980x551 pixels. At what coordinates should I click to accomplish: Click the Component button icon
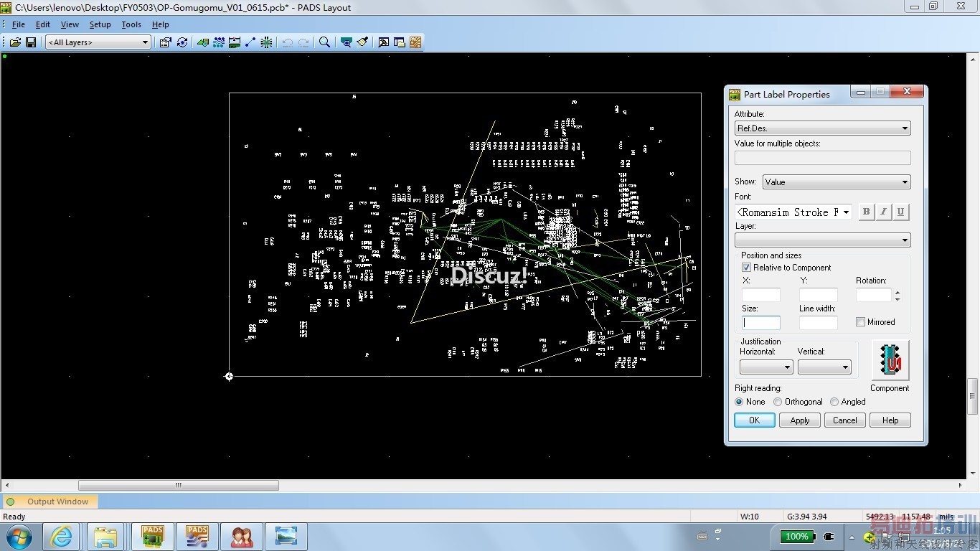click(890, 360)
